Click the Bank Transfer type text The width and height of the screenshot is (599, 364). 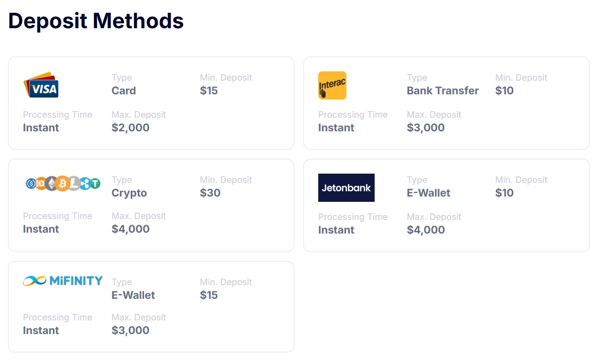coord(443,91)
